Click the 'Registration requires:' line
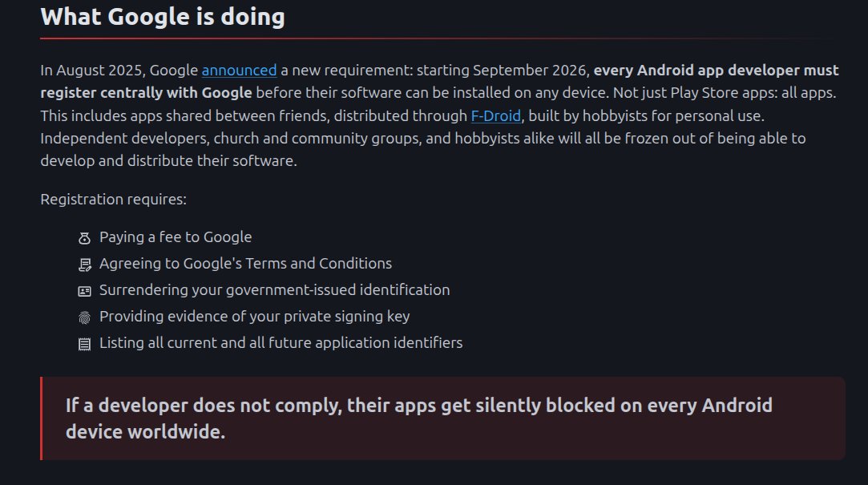Image resolution: width=868 pixels, height=485 pixels. coord(114,200)
